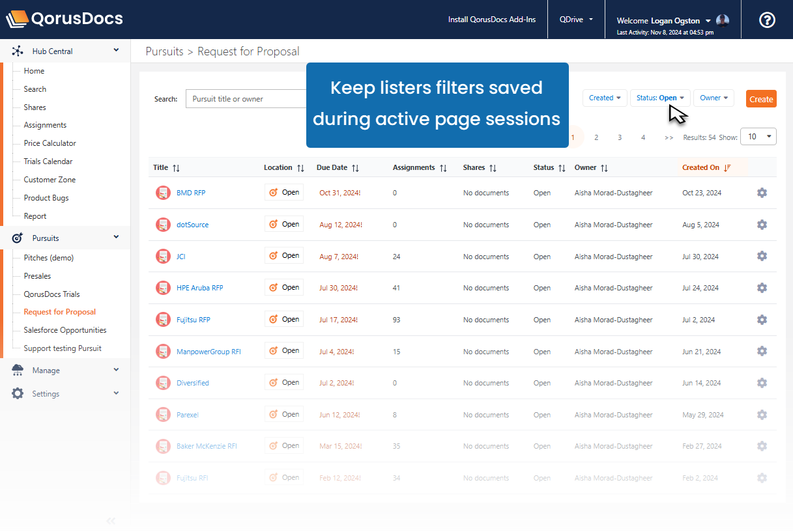
Task: Click the Pursuits breadcrumb link
Action: [x=164, y=51]
